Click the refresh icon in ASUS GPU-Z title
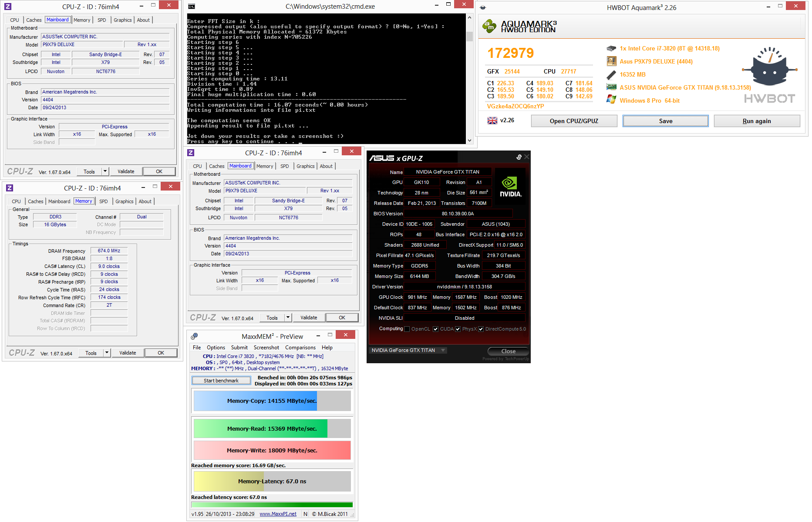The image size is (812, 522). [x=519, y=157]
